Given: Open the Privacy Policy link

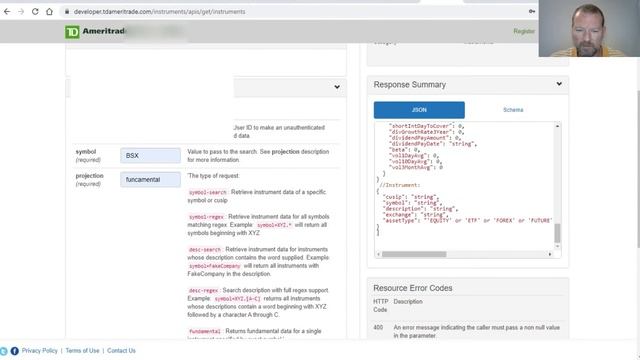Looking at the screenshot, I should 40,351.
